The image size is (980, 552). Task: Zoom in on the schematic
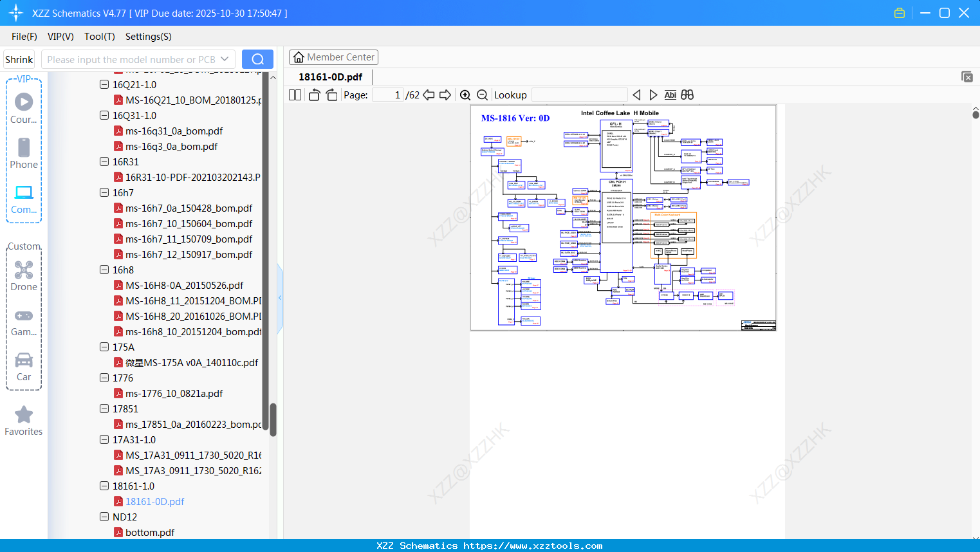(465, 95)
